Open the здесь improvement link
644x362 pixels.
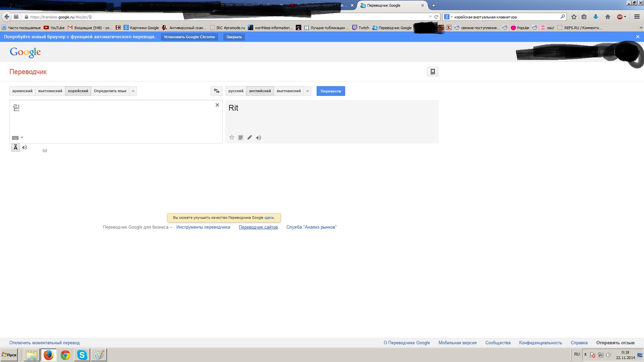(269, 218)
